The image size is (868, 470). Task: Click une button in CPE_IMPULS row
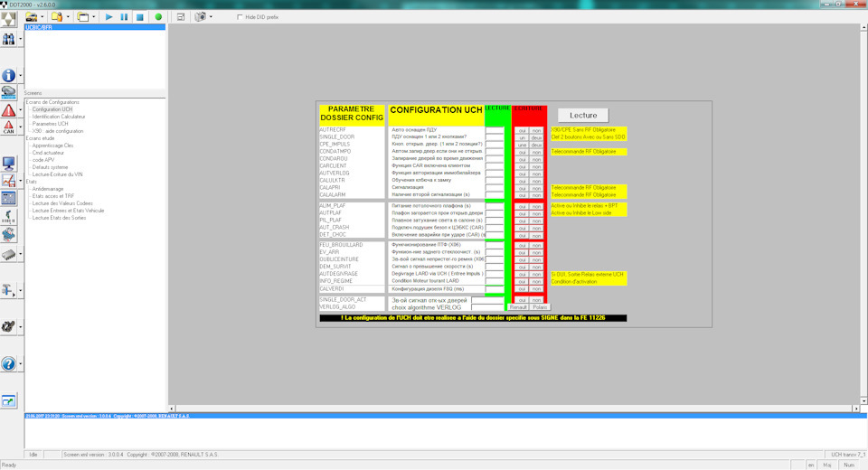click(x=522, y=145)
